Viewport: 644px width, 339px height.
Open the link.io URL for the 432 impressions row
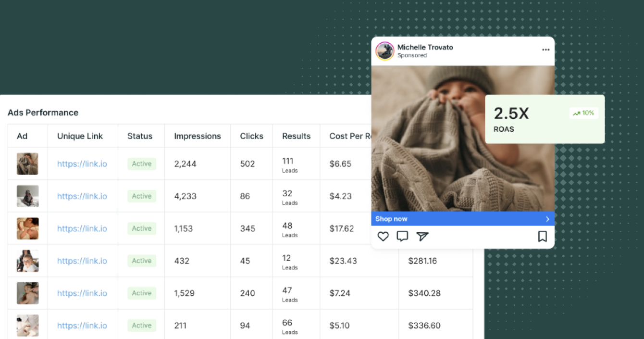click(x=82, y=261)
